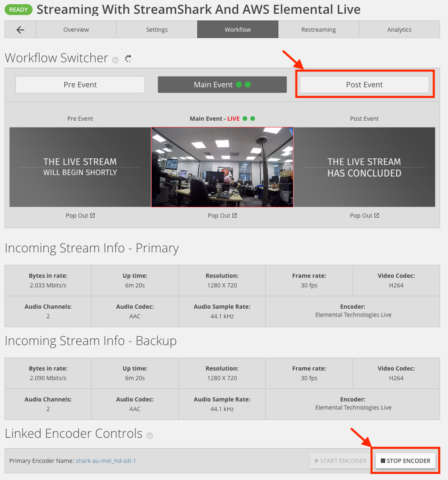Pop out the Post Event preview

pyautogui.click(x=364, y=216)
